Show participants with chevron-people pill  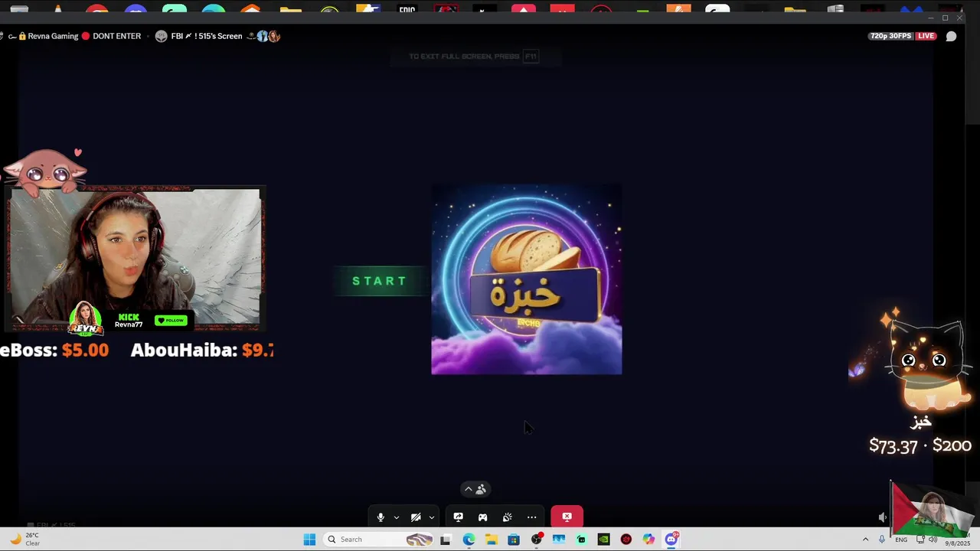tap(475, 489)
